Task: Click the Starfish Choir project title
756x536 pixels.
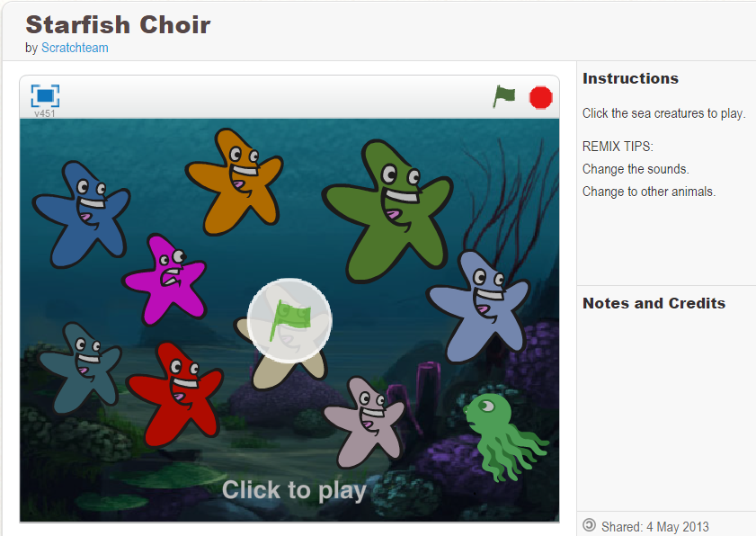Action: click(x=118, y=24)
